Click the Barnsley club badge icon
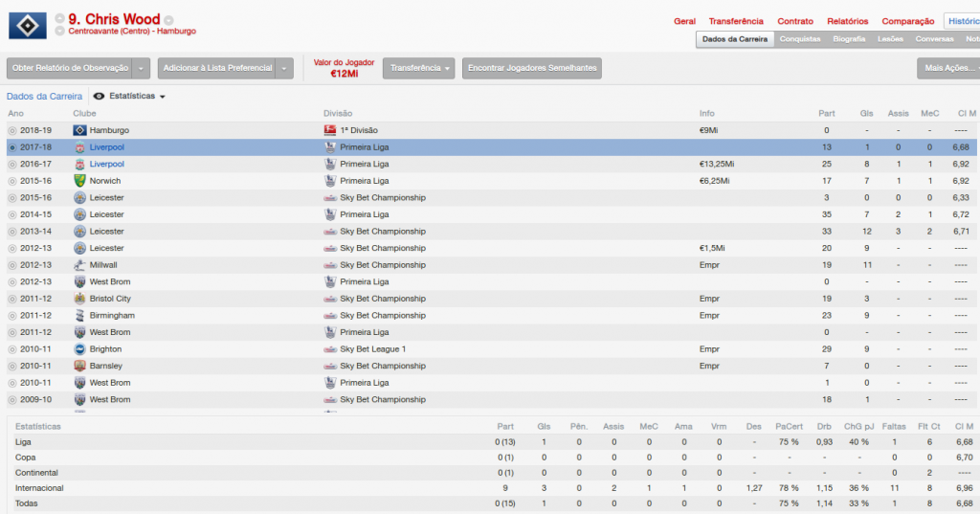Viewport: 980px width, 514px height. click(x=79, y=366)
